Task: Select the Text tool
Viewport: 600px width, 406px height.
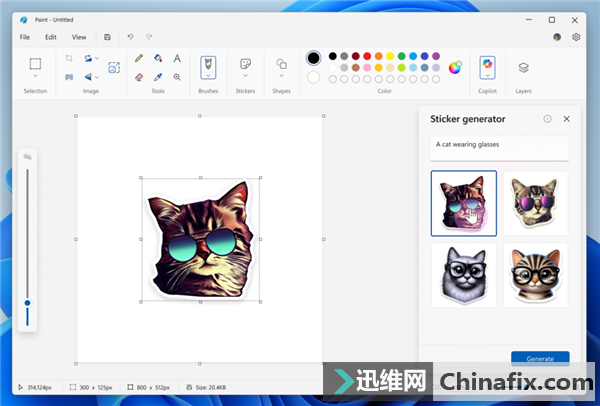Action: tap(177, 58)
